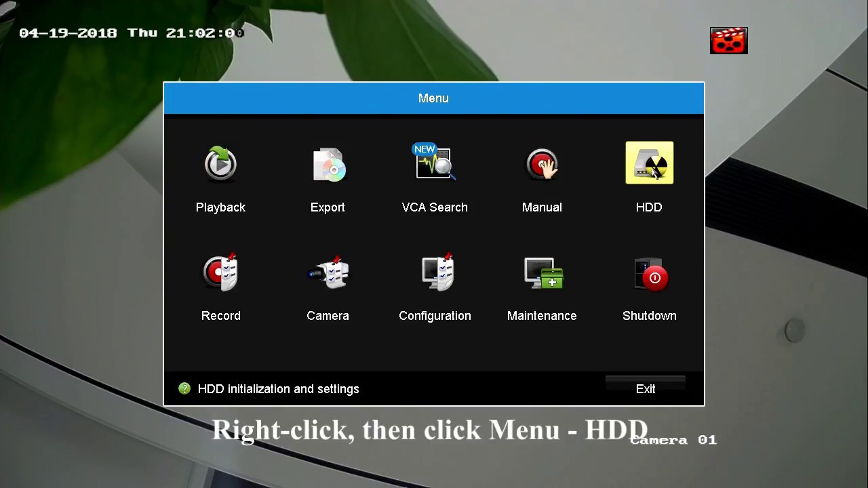Click the date and time overlay
The image size is (868, 488).
[x=132, y=33]
